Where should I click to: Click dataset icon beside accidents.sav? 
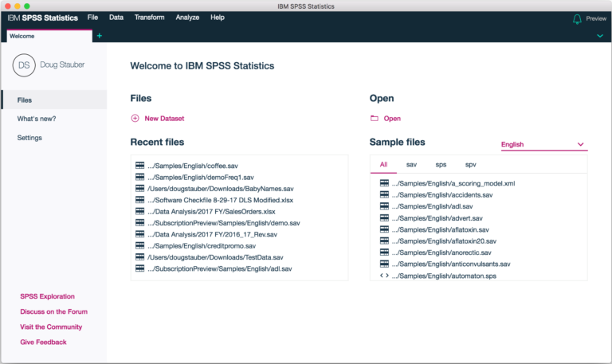pos(384,194)
